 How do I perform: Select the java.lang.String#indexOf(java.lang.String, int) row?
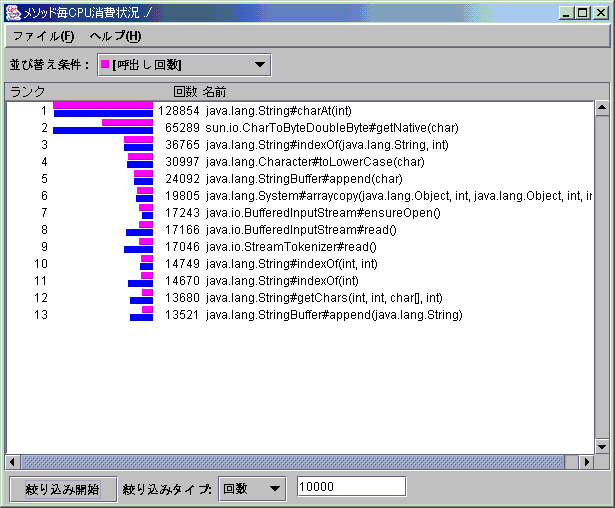tap(300, 145)
